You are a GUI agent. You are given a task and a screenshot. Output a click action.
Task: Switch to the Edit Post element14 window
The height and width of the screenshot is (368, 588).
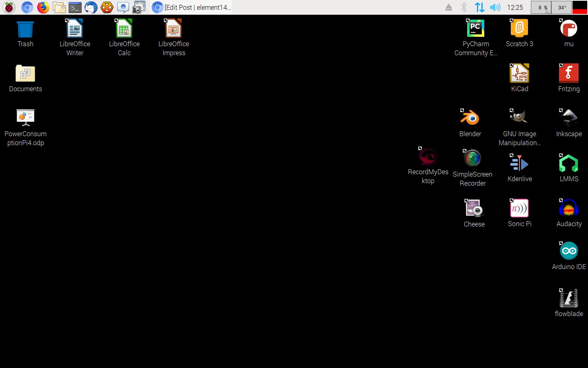[x=191, y=7]
